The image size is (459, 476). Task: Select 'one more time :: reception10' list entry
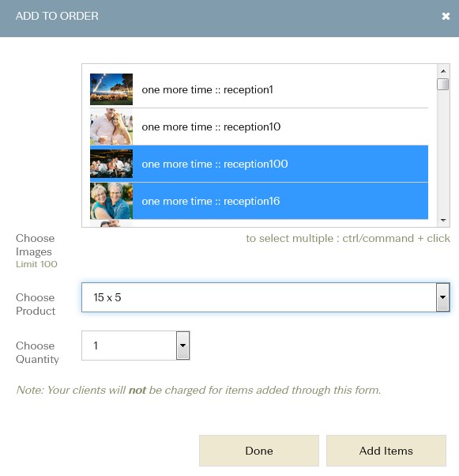259,127
